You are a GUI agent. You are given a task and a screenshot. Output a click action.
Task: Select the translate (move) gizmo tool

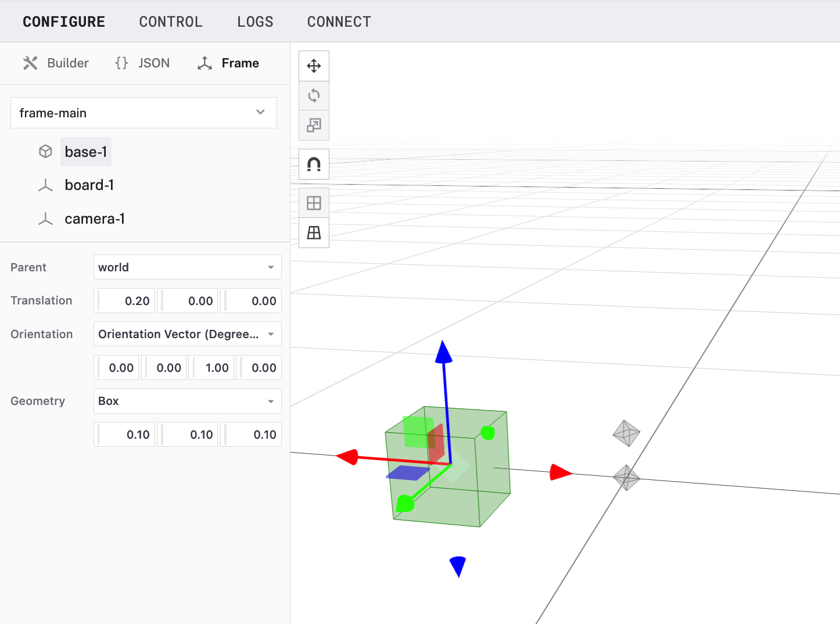point(314,66)
